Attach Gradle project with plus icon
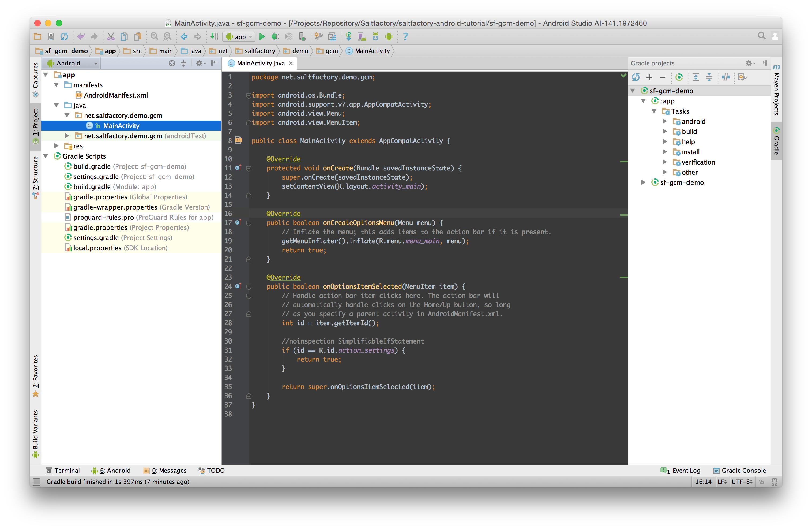 [x=649, y=77]
